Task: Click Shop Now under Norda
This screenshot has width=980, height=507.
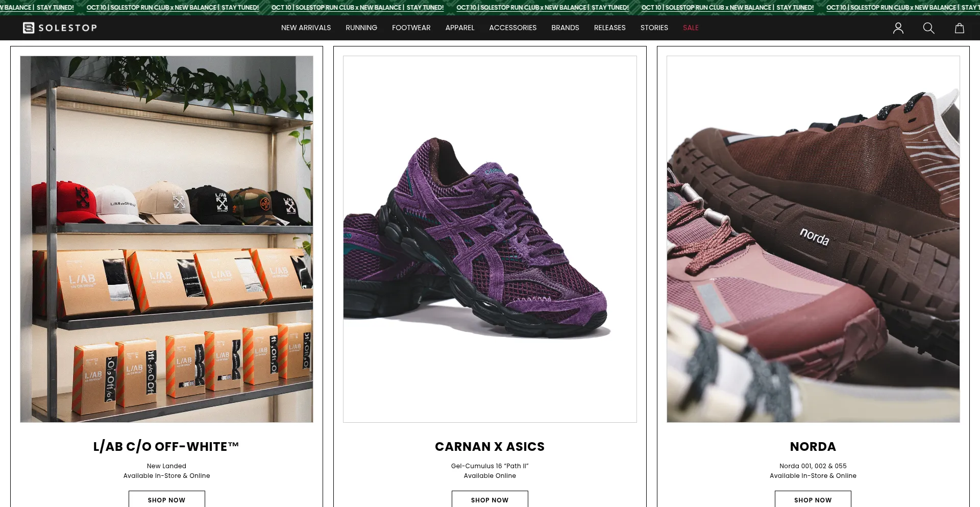Action: click(813, 499)
